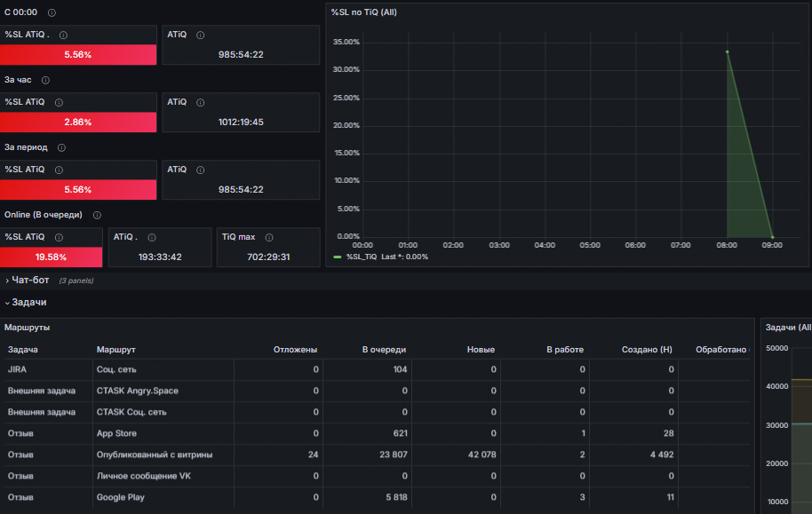
Task: Click the 985:54:22 value in С 00:00 section
Action: point(241,54)
